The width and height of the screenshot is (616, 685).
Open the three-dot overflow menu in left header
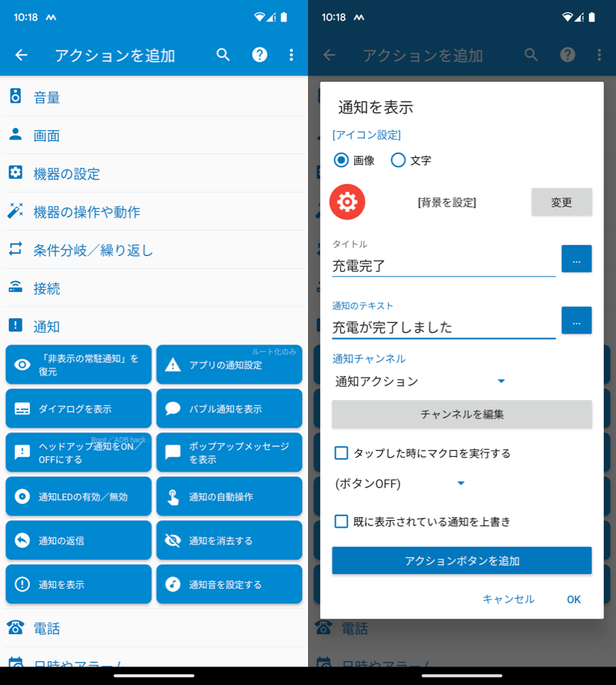(291, 55)
